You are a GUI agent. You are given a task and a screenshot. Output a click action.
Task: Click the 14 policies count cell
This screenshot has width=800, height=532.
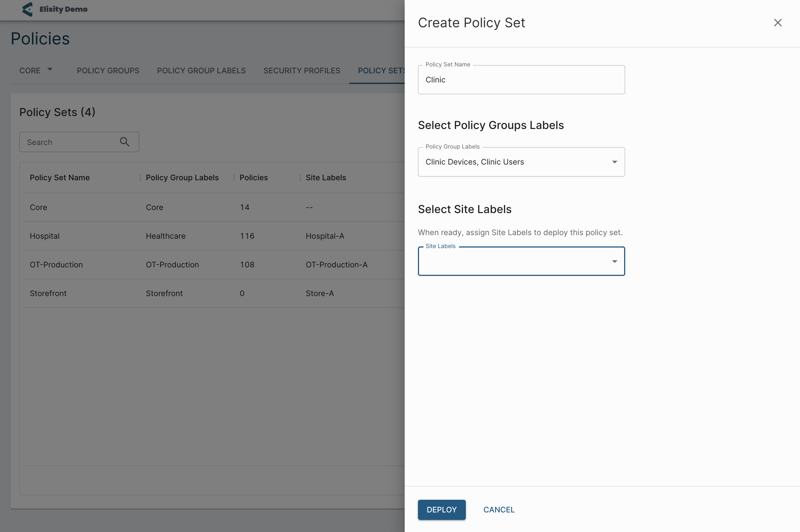pyautogui.click(x=245, y=207)
